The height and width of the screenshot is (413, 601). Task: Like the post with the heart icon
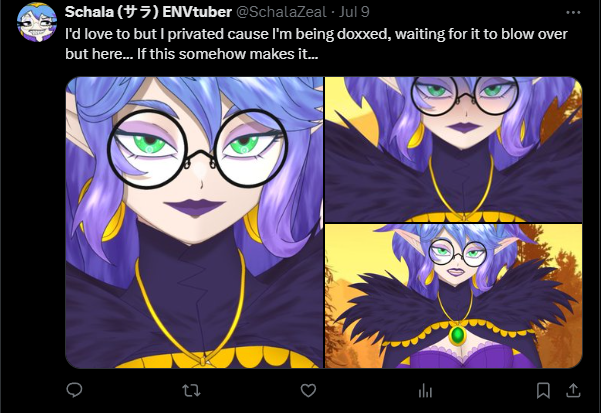pos(308,391)
